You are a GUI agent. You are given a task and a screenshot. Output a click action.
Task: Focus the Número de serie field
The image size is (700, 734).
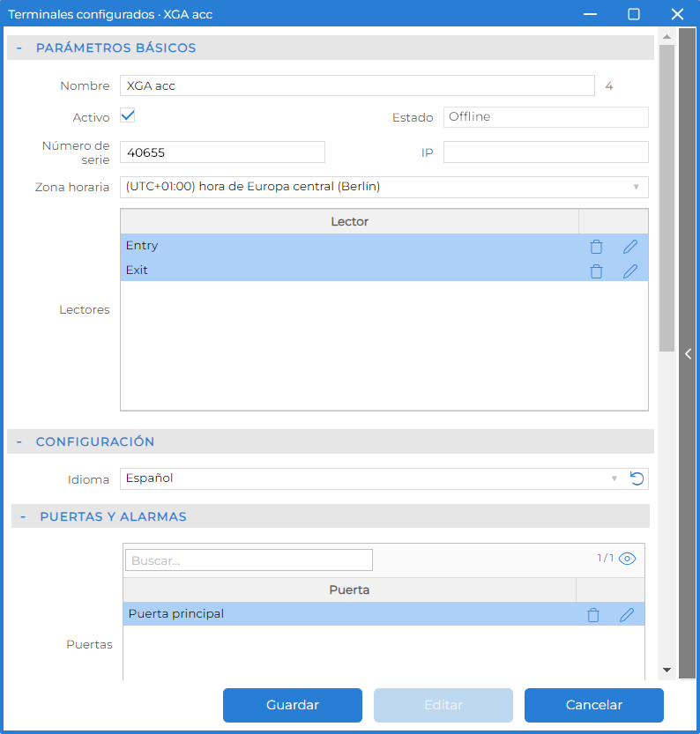222,152
